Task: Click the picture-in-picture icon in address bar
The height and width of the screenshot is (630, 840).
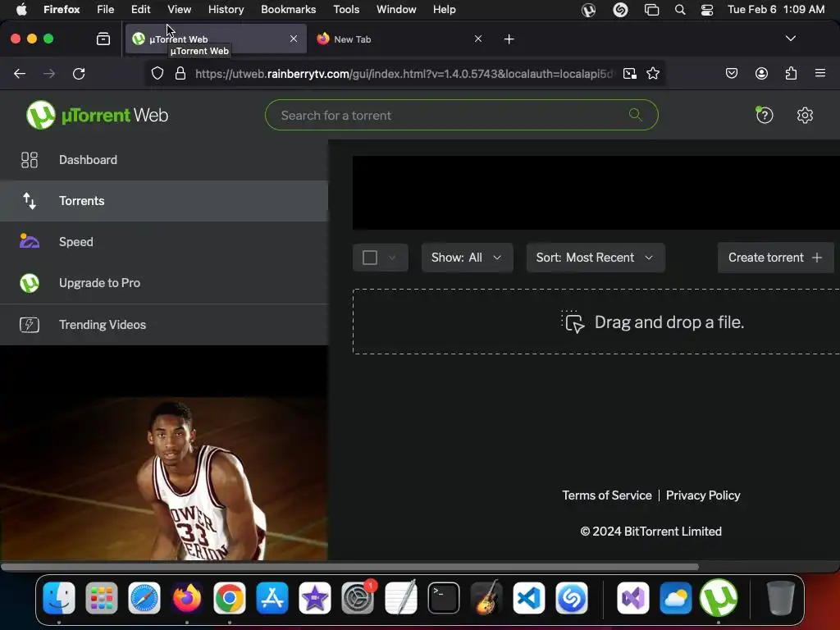Action: (x=630, y=73)
